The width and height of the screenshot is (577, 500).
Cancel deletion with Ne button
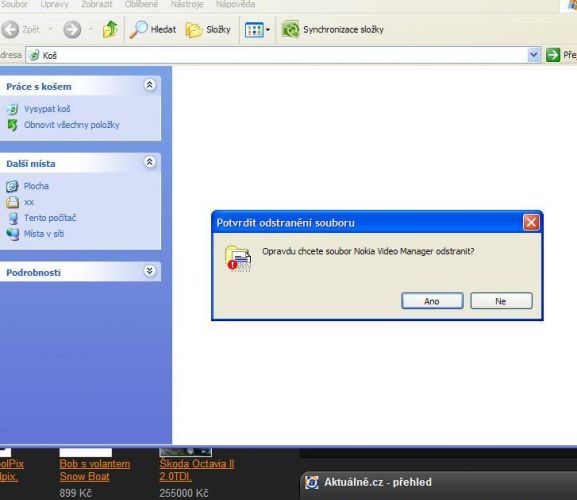pos(501,301)
